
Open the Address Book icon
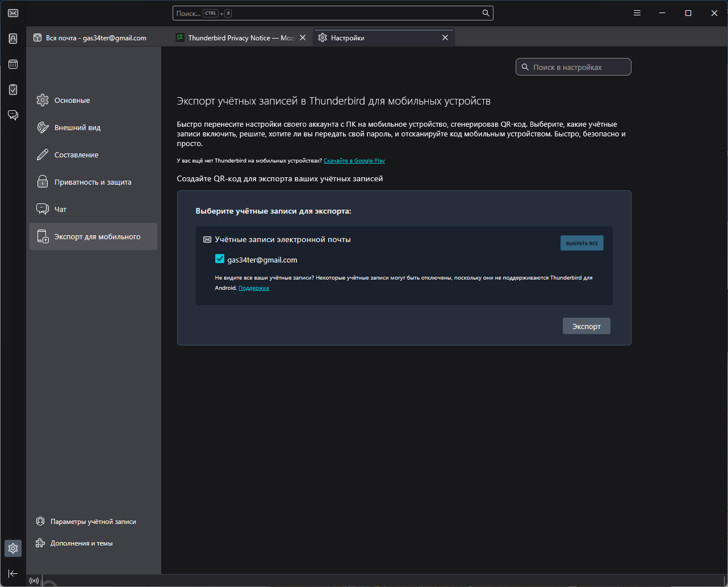13,39
